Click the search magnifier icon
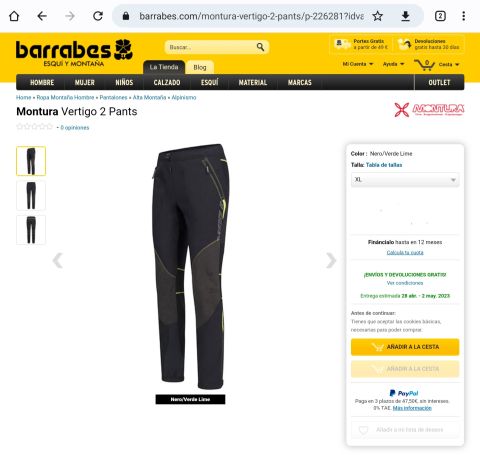The height and width of the screenshot is (455, 480). pyautogui.click(x=260, y=47)
